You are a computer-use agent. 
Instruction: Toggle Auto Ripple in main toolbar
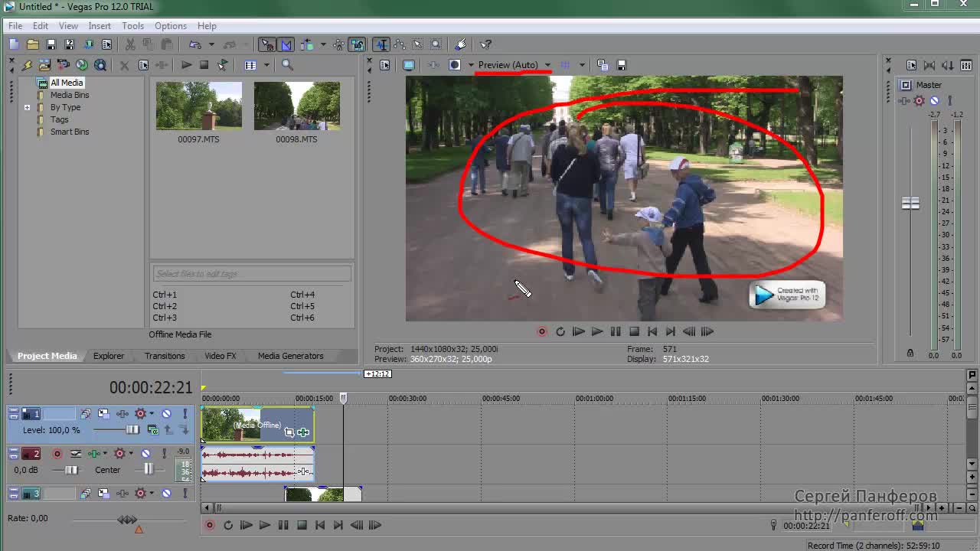pos(306,44)
